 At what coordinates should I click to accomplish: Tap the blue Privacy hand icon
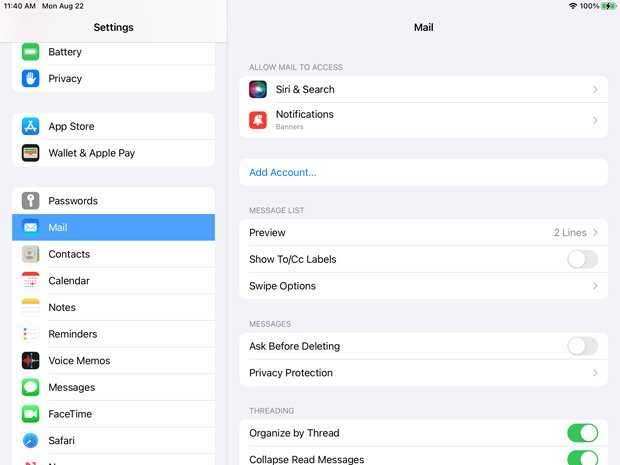coord(30,78)
